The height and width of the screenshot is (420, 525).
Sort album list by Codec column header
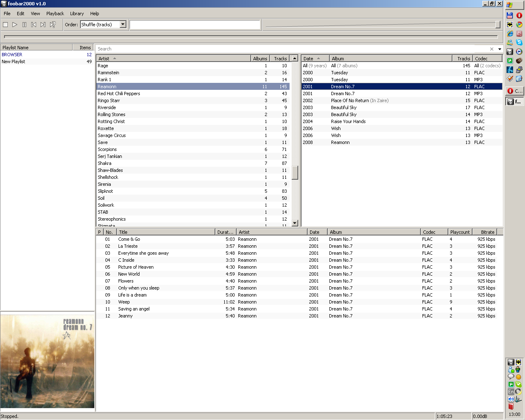(x=487, y=59)
